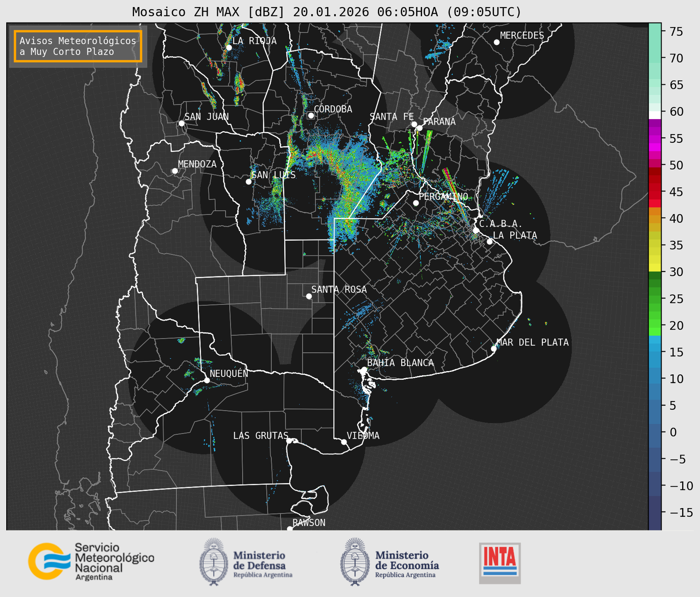Click the San Luis city label

tap(273, 175)
